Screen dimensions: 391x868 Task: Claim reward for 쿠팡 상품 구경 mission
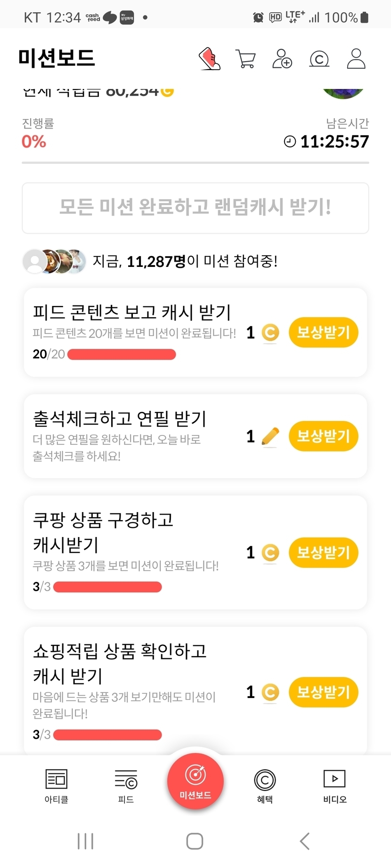[323, 552]
